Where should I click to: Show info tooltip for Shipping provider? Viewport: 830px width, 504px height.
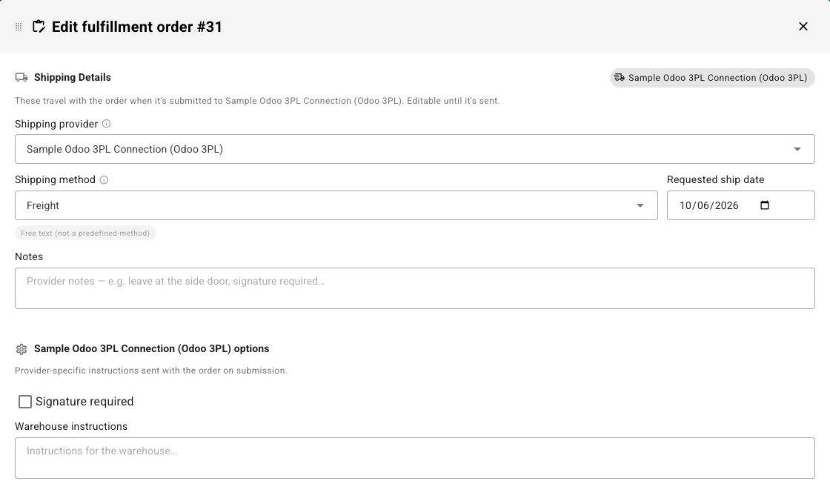coord(107,124)
